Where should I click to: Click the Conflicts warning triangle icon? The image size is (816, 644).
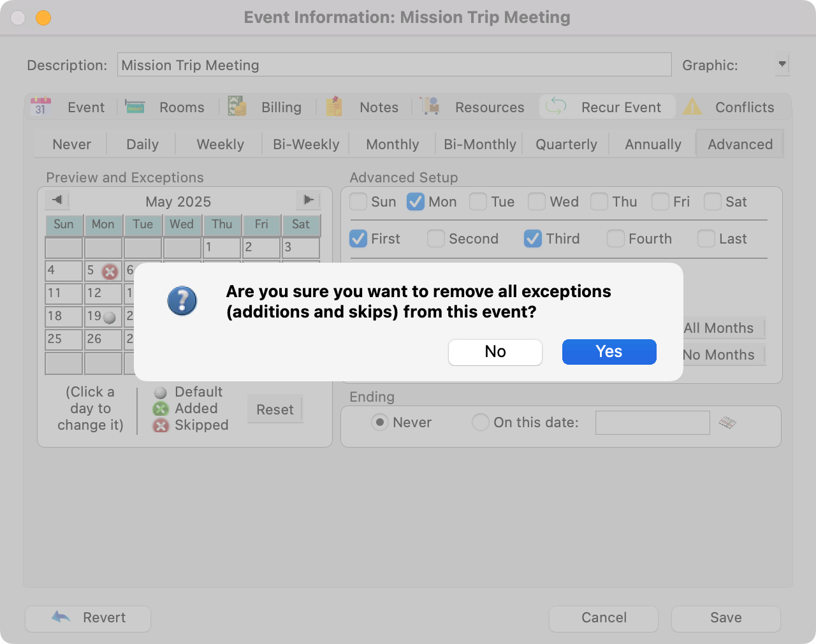pos(692,106)
